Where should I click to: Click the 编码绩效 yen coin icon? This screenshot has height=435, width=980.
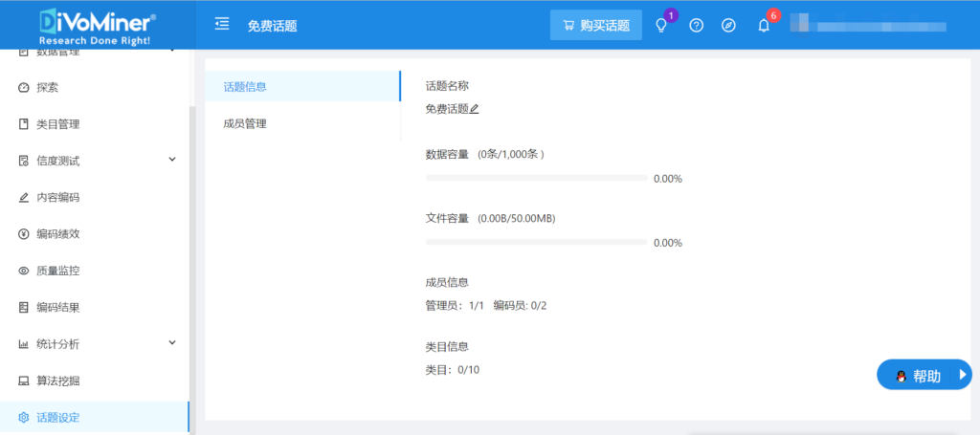pyautogui.click(x=24, y=234)
